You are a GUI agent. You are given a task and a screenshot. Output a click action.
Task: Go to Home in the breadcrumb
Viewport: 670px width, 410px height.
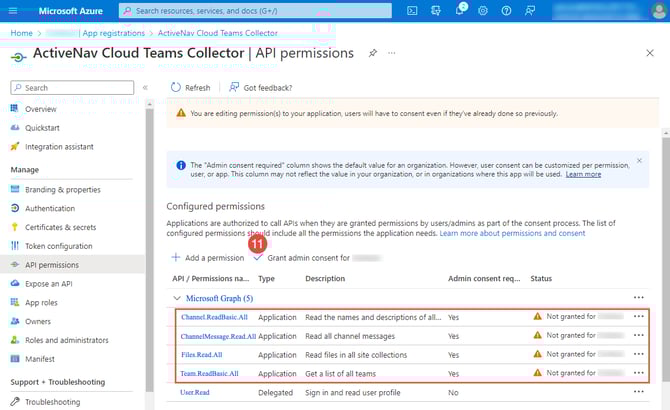click(x=21, y=33)
